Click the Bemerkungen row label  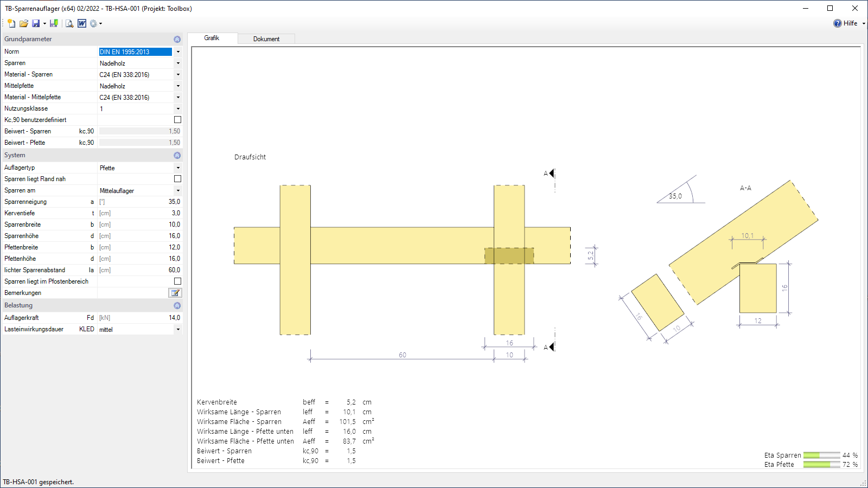(x=23, y=293)
